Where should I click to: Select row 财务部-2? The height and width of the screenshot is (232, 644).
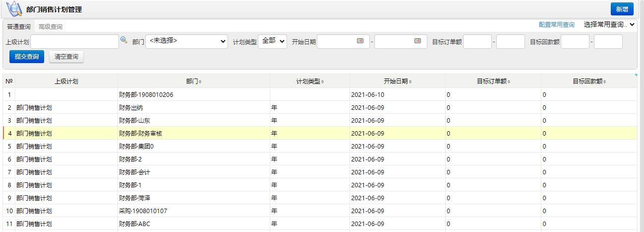point(320,159)
